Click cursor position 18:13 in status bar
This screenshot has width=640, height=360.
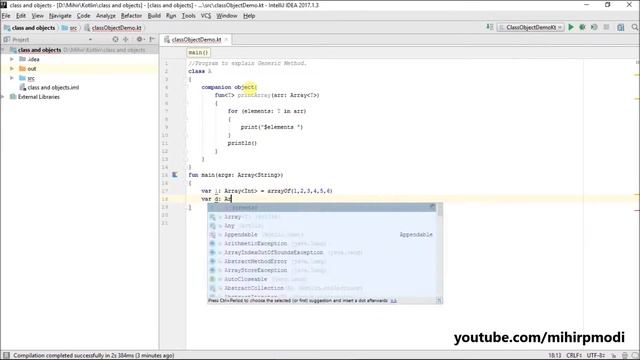coord(555,356)
